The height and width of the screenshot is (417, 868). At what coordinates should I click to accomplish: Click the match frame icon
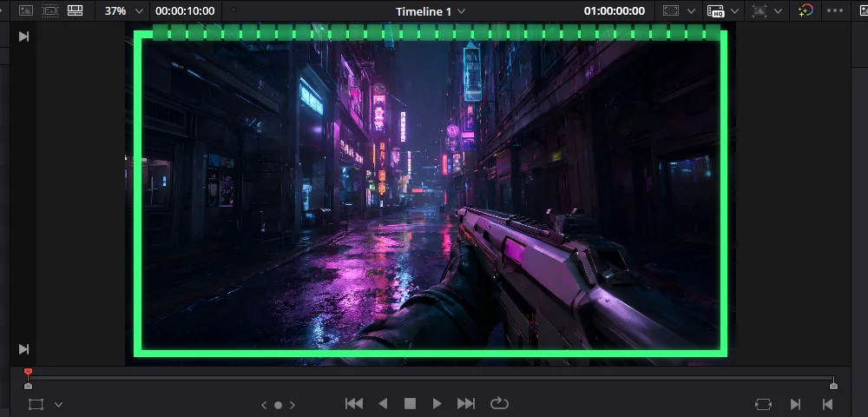(x=763, y=404)
